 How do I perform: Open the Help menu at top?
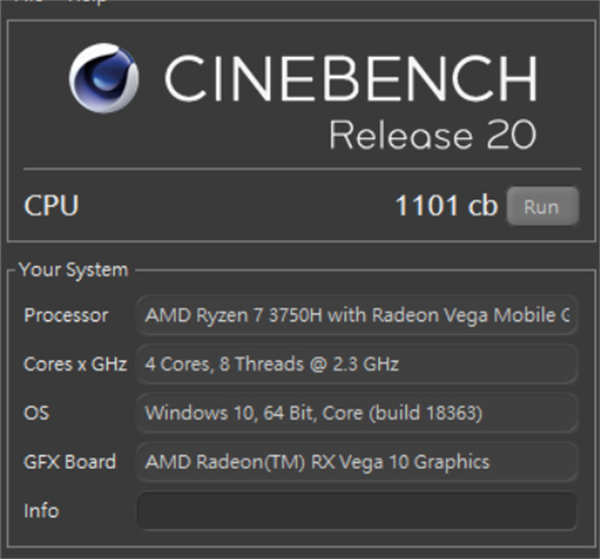[x=87, y=2]
